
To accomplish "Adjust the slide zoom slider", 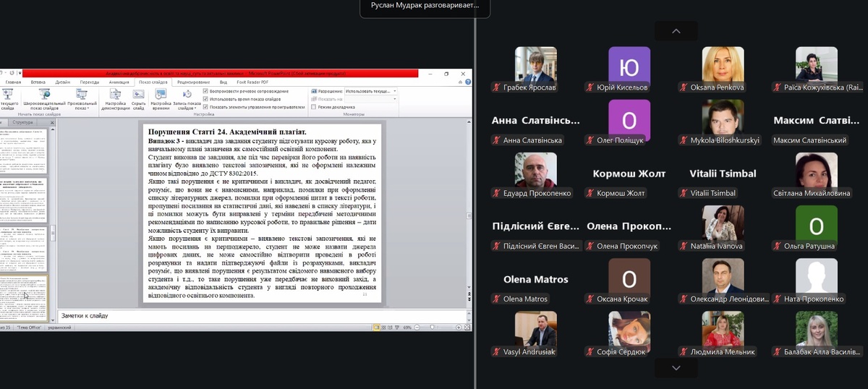I will (432, 328).
